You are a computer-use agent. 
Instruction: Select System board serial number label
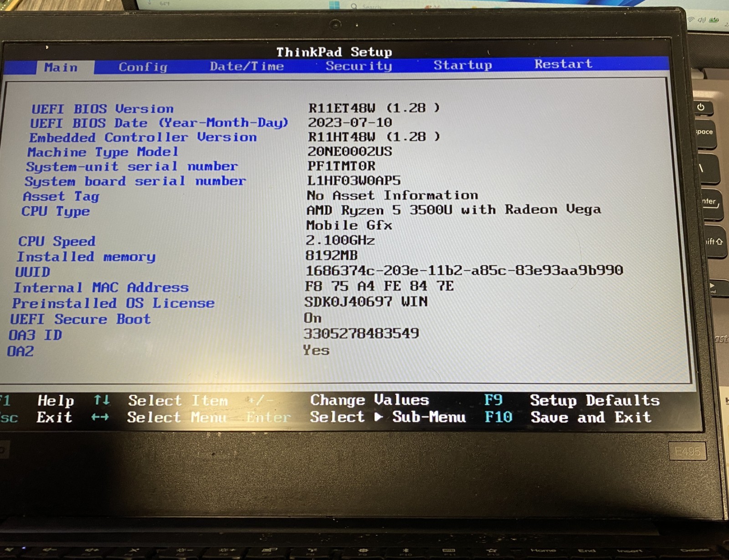(135, 181)
